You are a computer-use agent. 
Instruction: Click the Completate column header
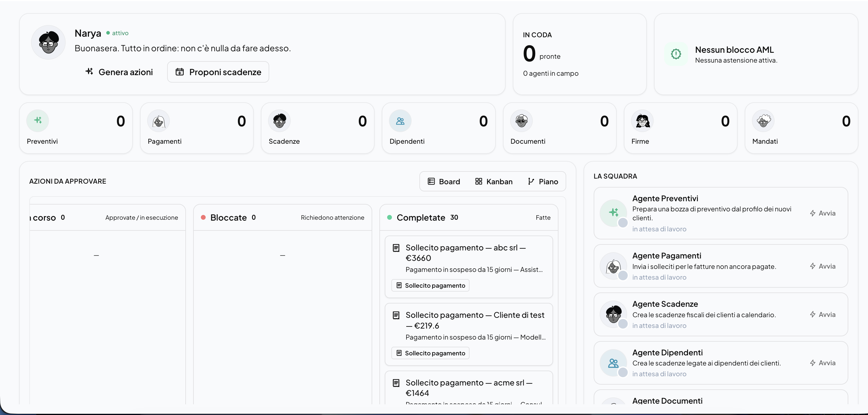tap(469, 218)
